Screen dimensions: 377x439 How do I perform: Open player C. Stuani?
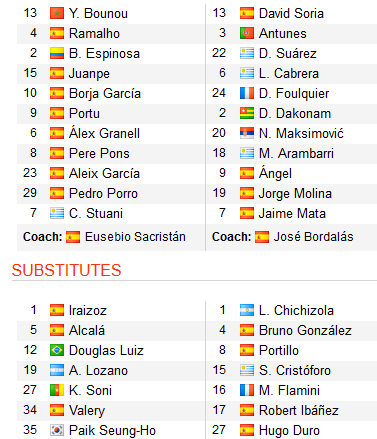96,213
